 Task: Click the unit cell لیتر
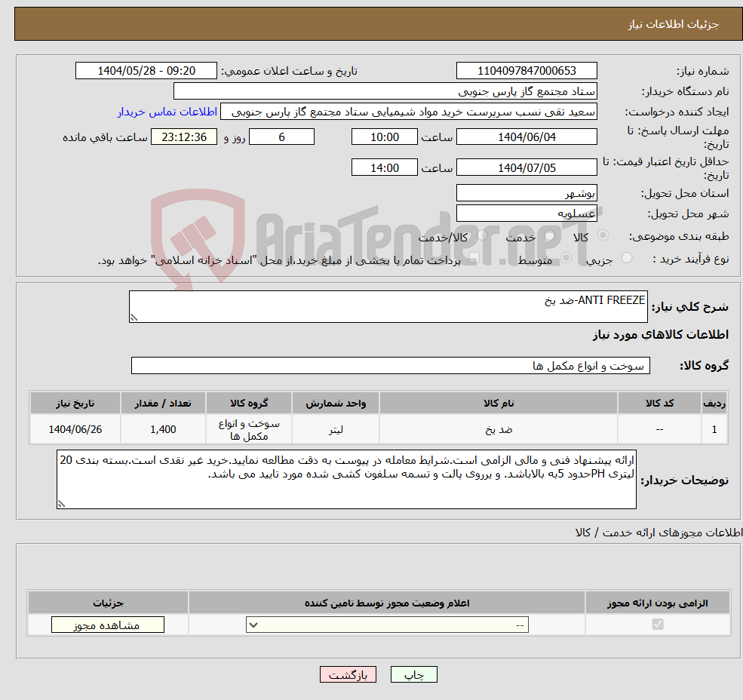tap(336, 429)
